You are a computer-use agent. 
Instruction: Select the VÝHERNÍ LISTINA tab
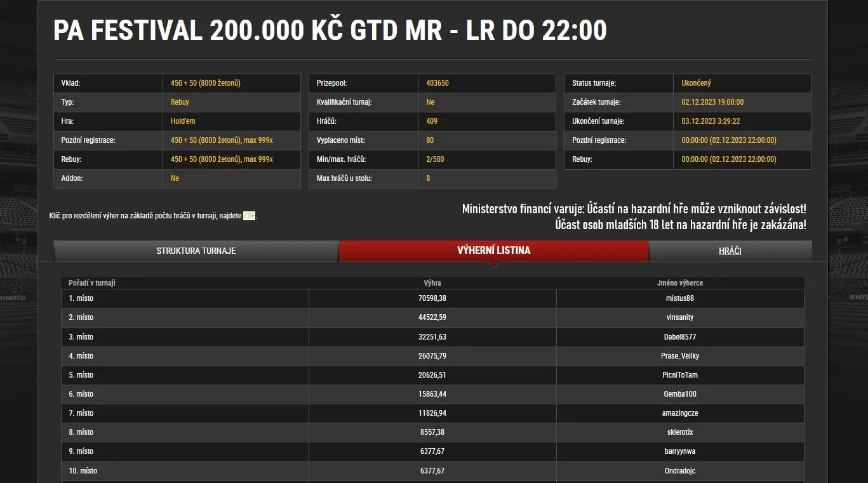[493, 250]
